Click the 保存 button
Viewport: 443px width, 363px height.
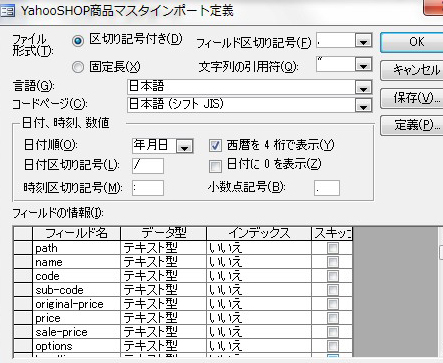[x=412, y=98]
